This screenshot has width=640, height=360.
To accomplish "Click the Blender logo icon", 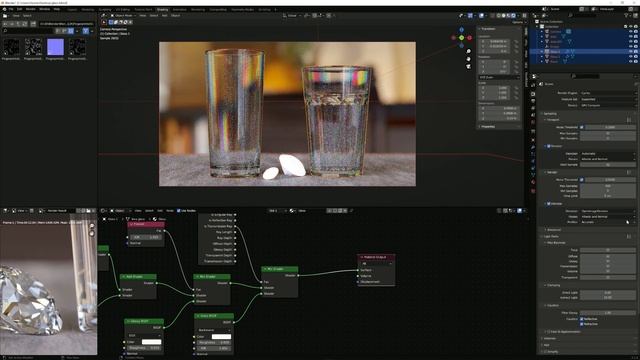I will [x=4, y=9].
